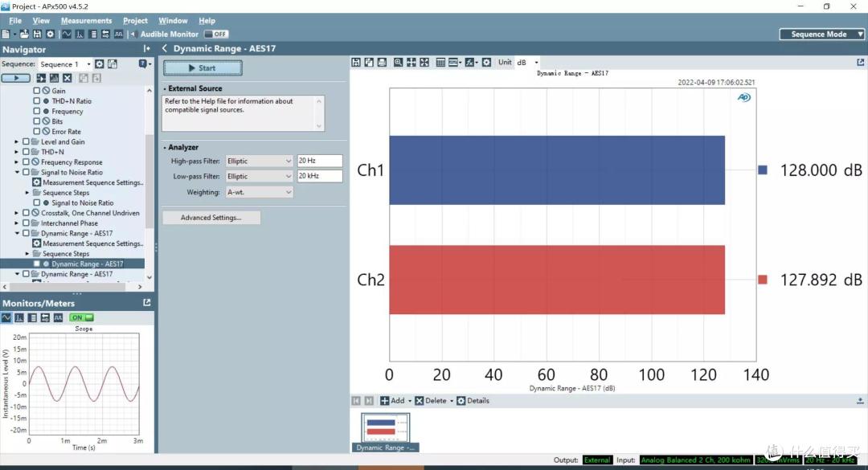Click the Navigator help icon
Image resolution: width=868 pixels, height=470 pixels.
click(x=142, y=64)
